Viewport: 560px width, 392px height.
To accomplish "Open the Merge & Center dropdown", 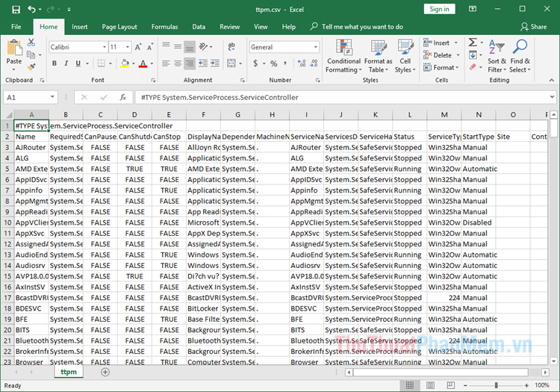I will point(240,63).
